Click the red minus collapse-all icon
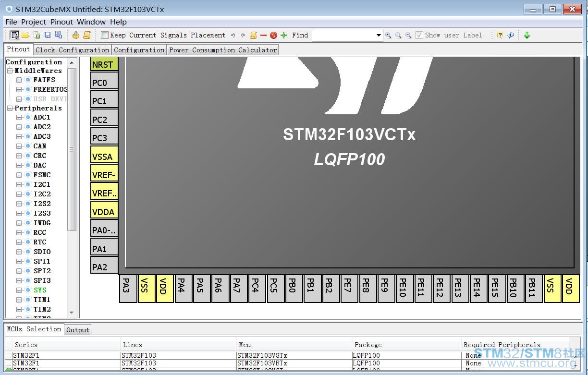Image resolution: width=588 pixels, height=375 pixels. click(x=263, y=35)
